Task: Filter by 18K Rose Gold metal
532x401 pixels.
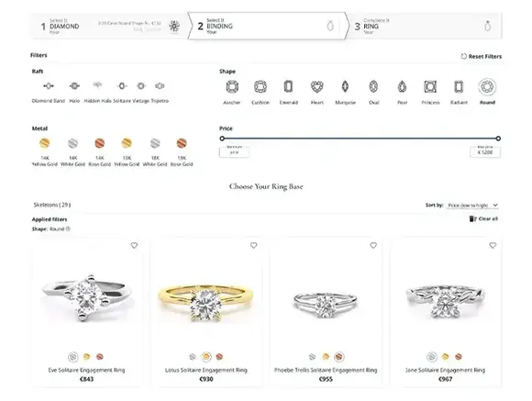Action: (x=182, y=143)
